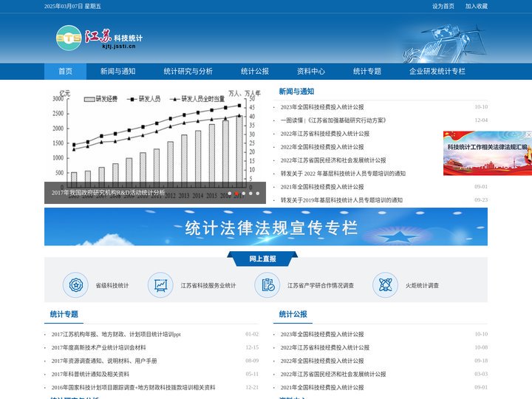
Task: Open news item 2023年全国科技经费投入统计公报 in 新闻与通知
Action: tap(322, 107)
